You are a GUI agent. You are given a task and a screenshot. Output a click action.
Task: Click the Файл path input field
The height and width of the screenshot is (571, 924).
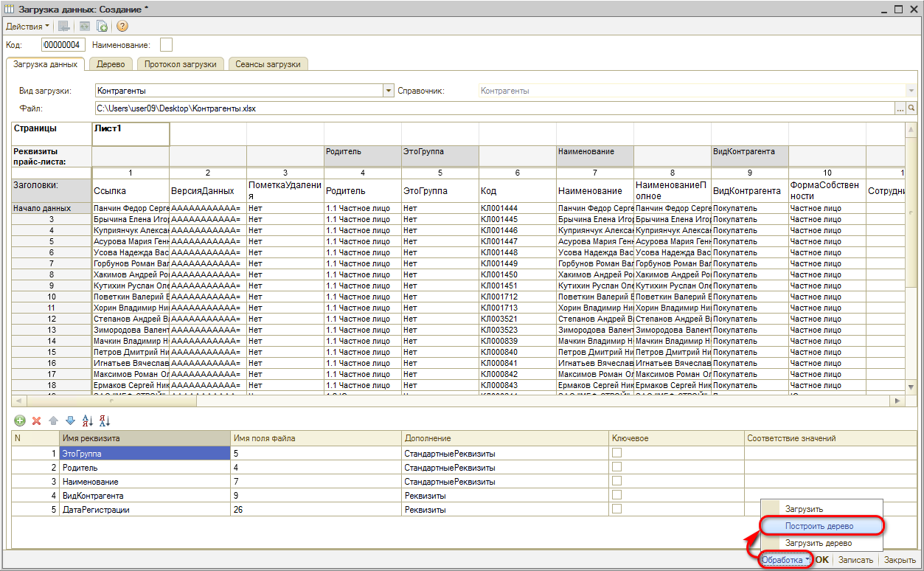tap(494, 108)
